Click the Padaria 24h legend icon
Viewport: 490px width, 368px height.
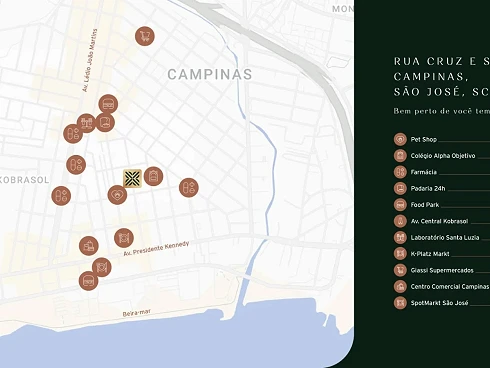click(x=400, y=188)
